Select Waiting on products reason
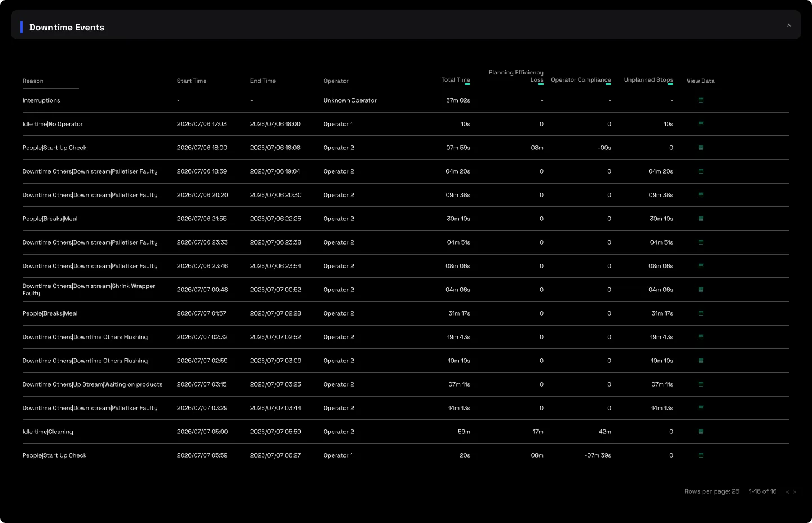812x523 pixels. point(92,384)
